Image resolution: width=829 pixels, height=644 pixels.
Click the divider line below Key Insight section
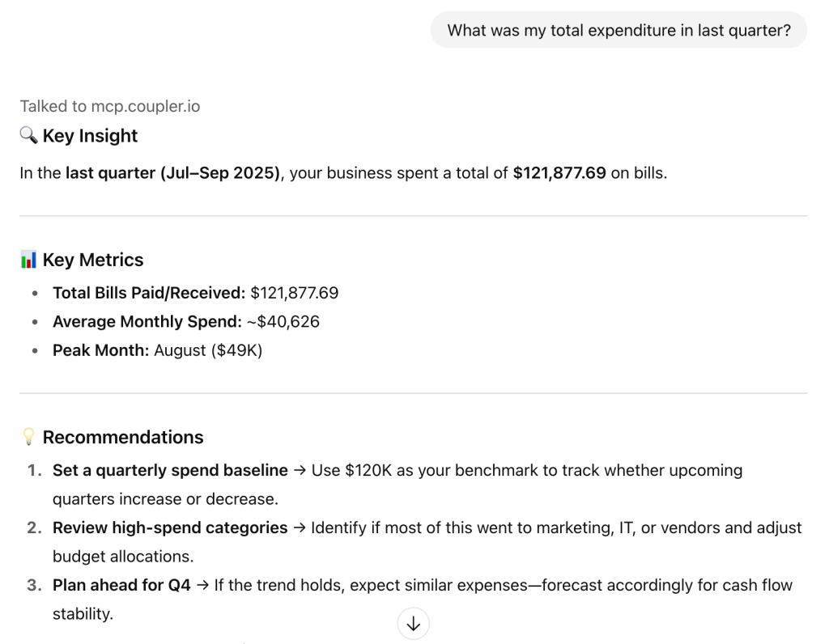click(x=413, y=216)
